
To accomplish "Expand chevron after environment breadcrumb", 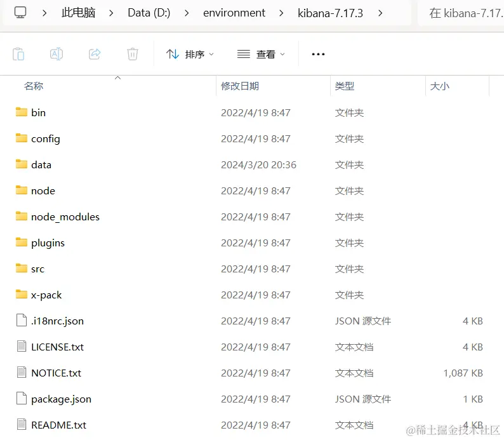I will (x=281, y=13).
